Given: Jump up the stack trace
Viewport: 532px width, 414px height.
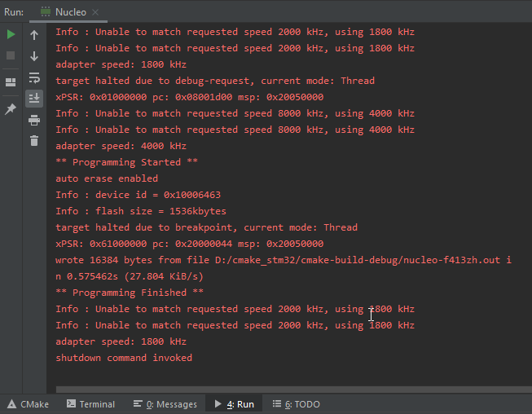Looking at the screenshot, I should click(x=34, y=35).
